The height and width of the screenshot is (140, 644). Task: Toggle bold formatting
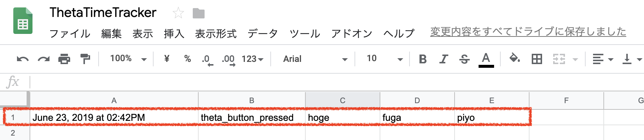click(x=423, y=59)
